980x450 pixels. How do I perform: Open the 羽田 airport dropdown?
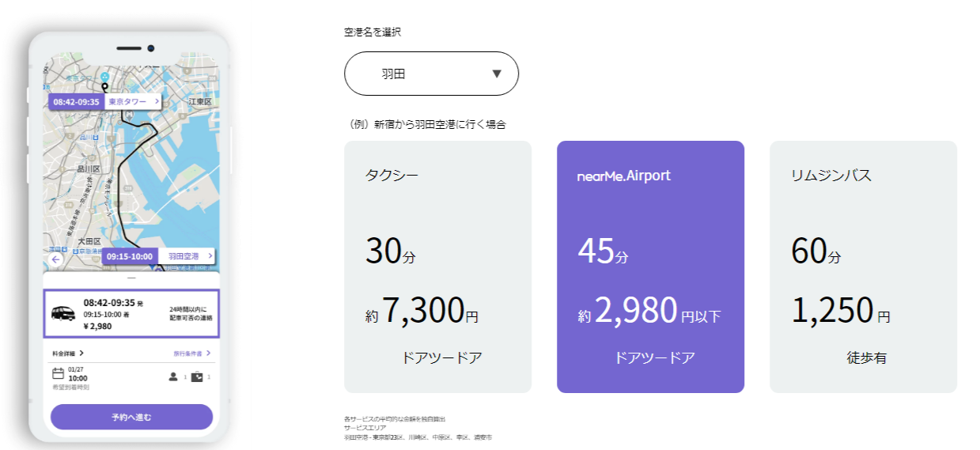click(x=431, y=74)
